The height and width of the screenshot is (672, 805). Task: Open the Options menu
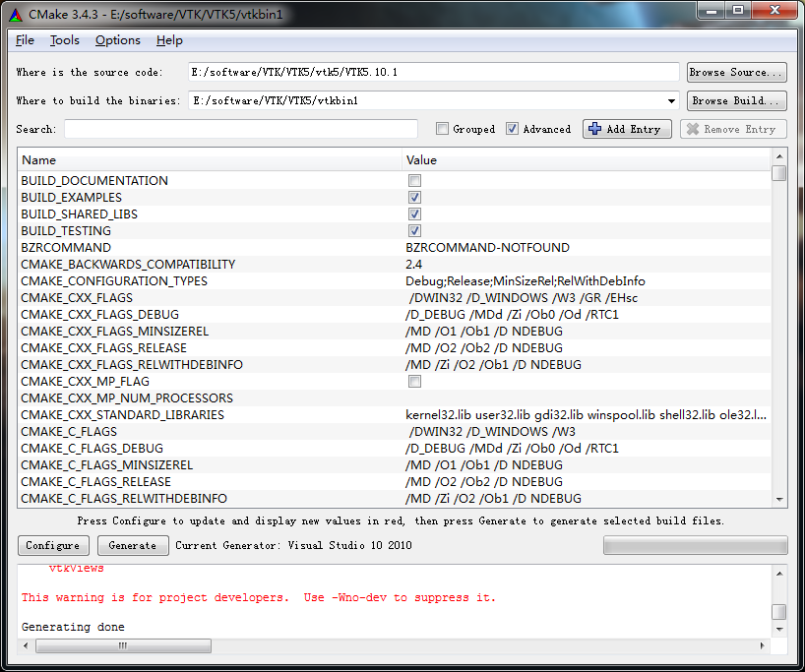click(117, 40)
